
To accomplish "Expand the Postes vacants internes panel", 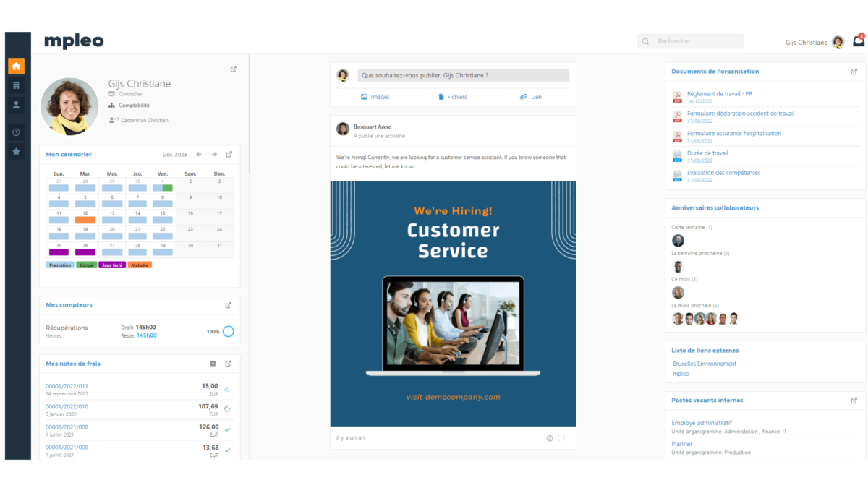I will pyautogui.click(x=854, y=401).
